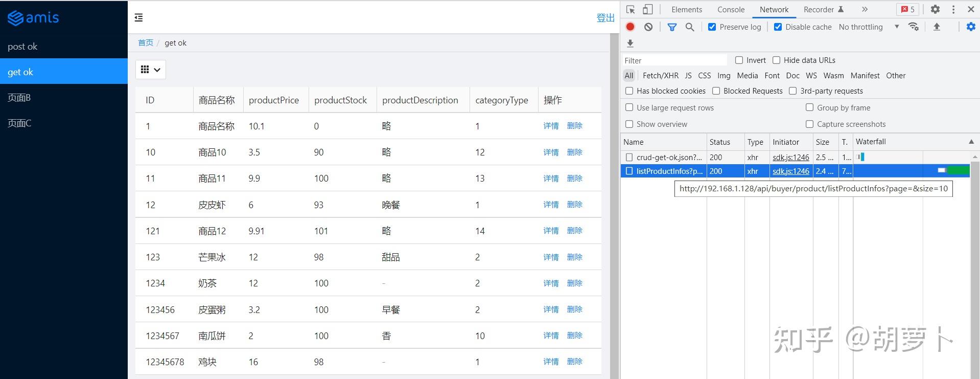980x379 pixels.
Task: Filter requests by Img
Action: (x=724, y=76)
